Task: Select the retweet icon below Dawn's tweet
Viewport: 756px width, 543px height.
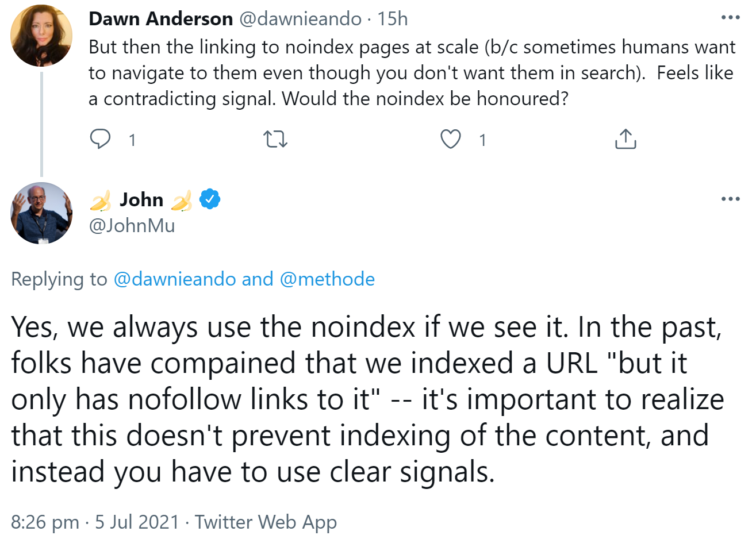Action: tap(275, 139)
